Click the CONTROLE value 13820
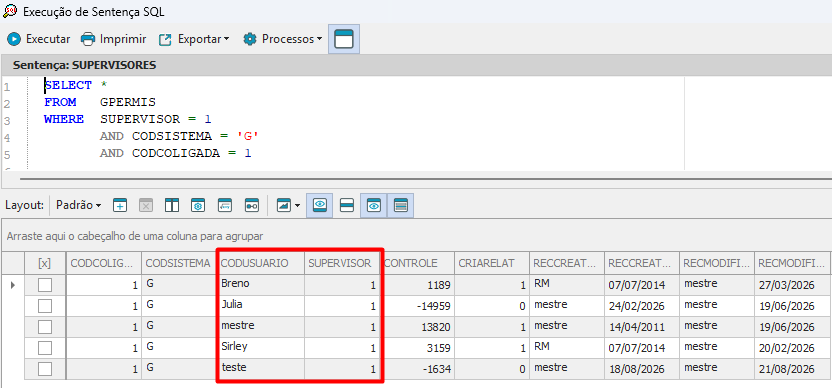 [417, 327]
